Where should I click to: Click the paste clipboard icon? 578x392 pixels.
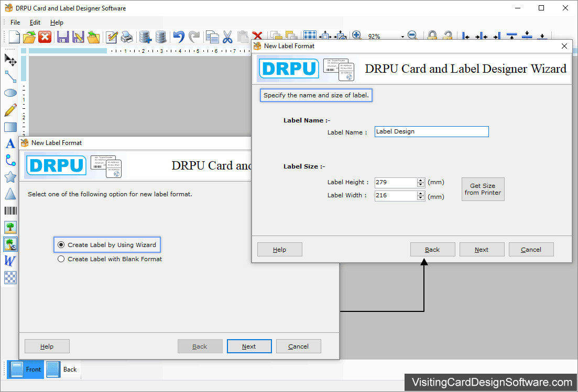tap(243, 37)
